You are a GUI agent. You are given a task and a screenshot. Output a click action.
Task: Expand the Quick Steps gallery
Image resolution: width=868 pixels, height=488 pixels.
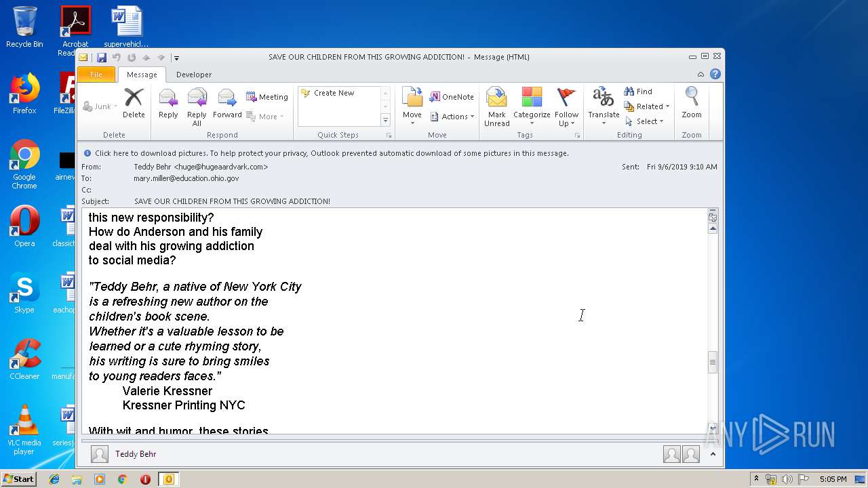pos(385,121)
